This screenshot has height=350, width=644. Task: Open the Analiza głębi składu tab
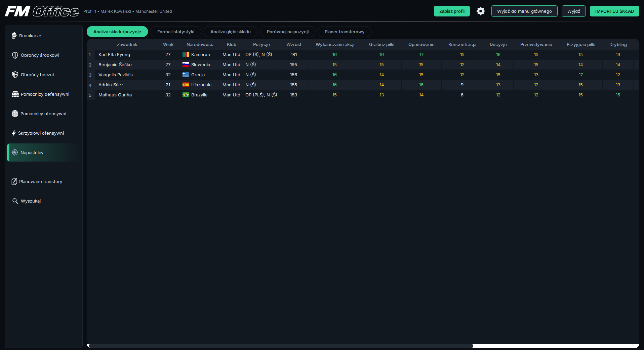[x=231, y=32]
